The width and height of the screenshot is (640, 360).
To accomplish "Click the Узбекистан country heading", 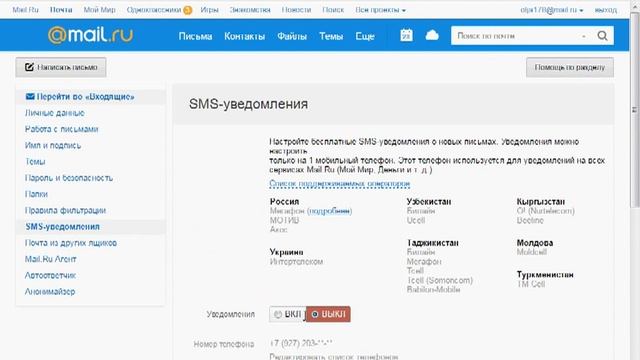I will tap(429, 202).
